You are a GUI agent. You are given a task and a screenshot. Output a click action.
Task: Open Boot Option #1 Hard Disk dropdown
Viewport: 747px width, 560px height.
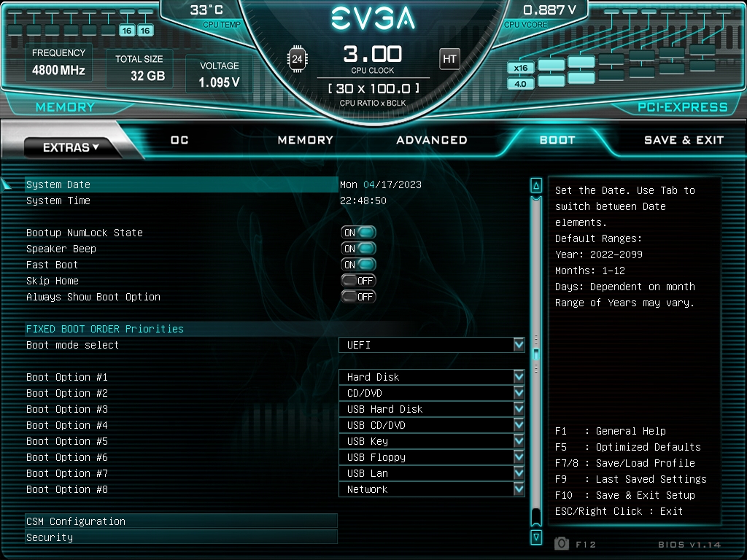pyautogui.click(x=432, y=377)
